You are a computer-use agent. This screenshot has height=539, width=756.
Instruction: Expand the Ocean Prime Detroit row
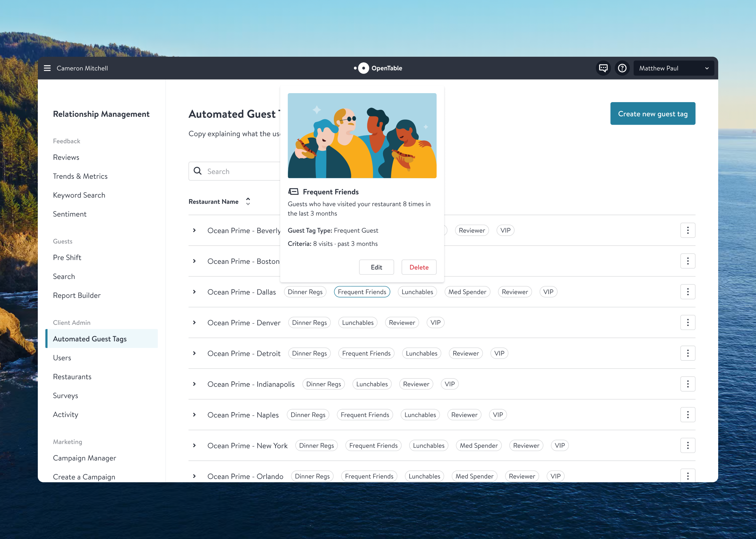click(x=195, y=353)
